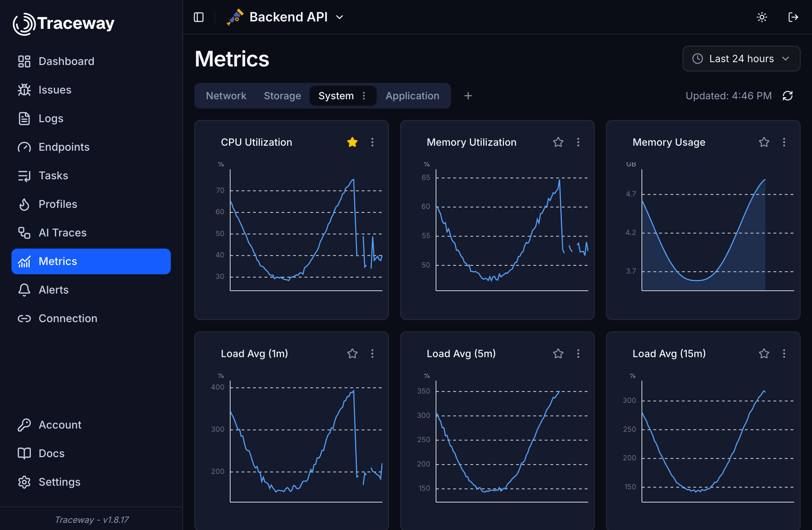The image size is (812, 530).
Task: Open Memory Utilization card options menu
Action: (x=578, y=142)
